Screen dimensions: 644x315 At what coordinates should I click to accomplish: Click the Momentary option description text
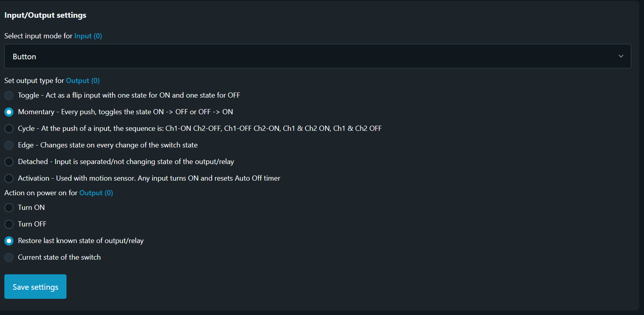pyautogui.click(x=125, y=112)
